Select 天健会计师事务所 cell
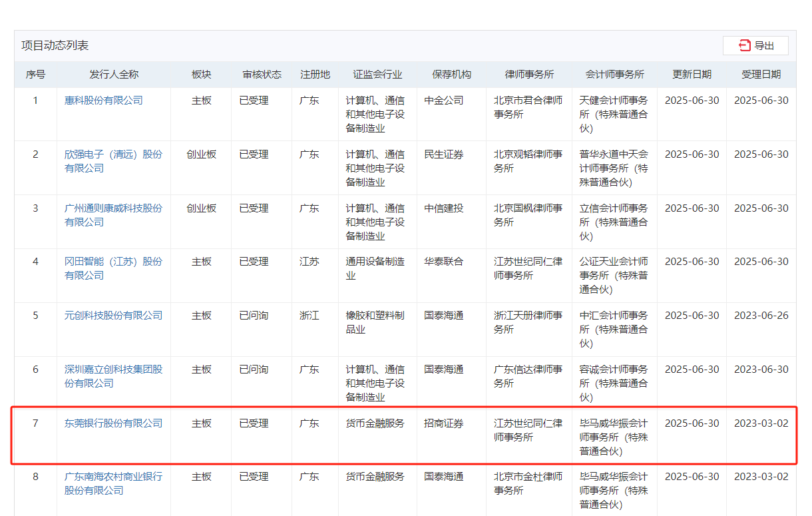812x516 pixels. coord(614,114)
